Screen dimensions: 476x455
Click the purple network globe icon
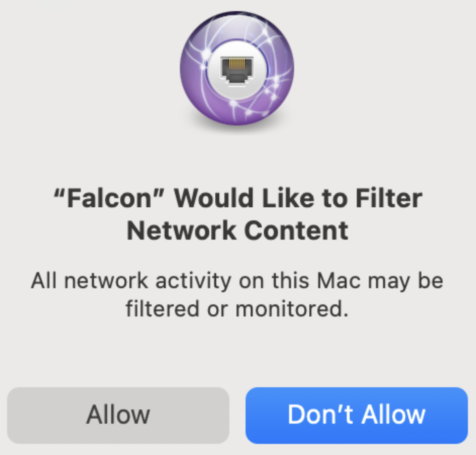[x=237, y=68]
